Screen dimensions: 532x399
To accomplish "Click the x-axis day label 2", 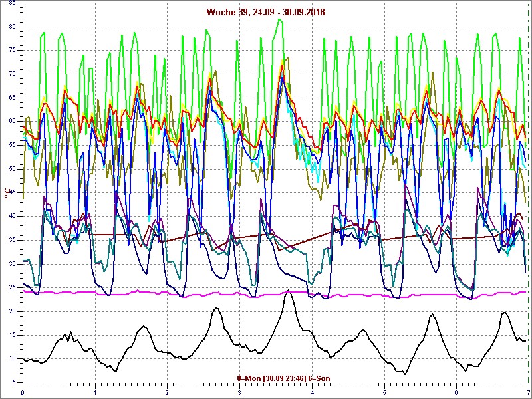I will 167,392.
